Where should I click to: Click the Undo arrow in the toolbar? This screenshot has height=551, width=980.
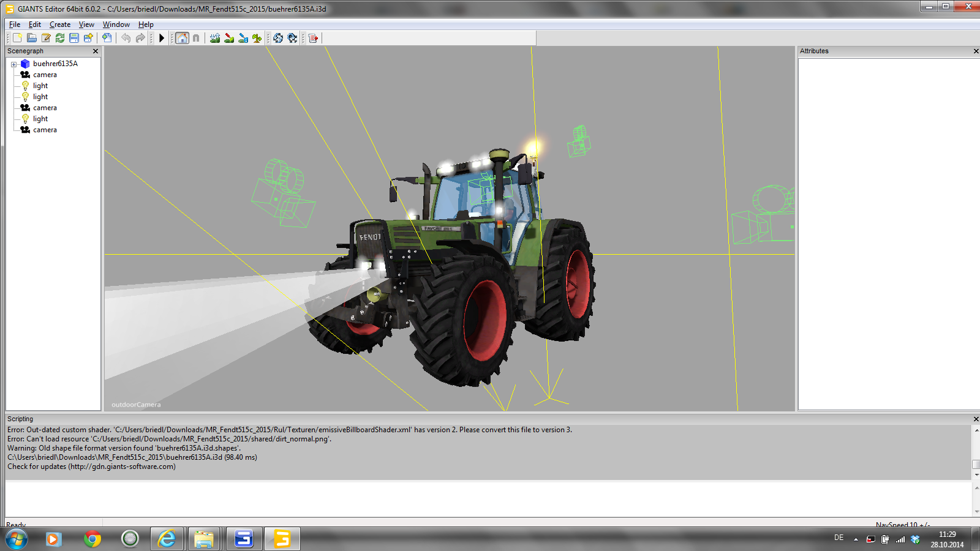pos(126,38)
